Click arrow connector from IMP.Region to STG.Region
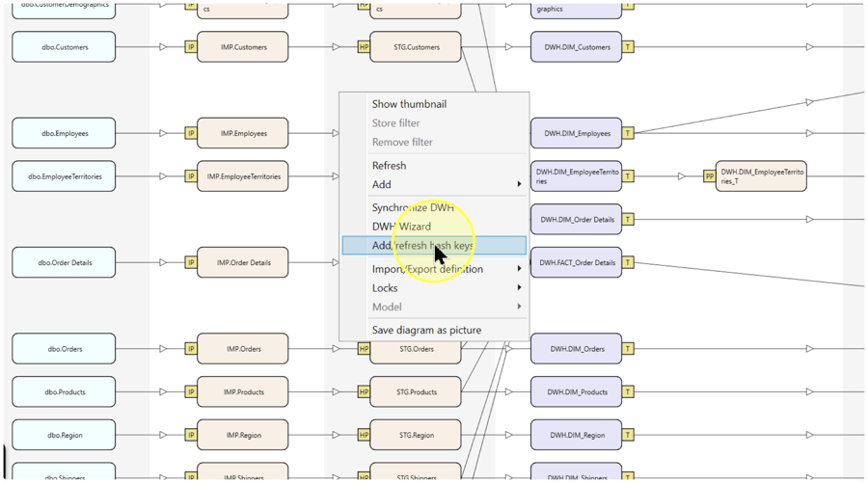The height and width of the screenshot is (483, 868). coord(336,435)
